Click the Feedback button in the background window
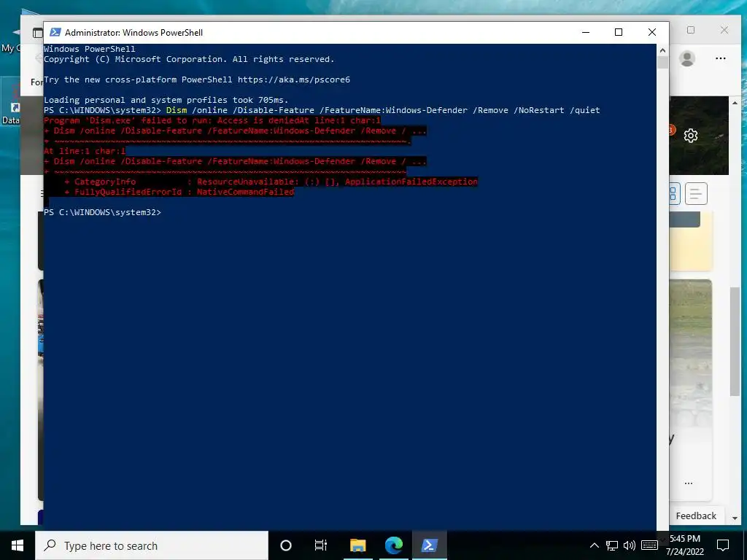747x560 pixels. coord(695,516)
